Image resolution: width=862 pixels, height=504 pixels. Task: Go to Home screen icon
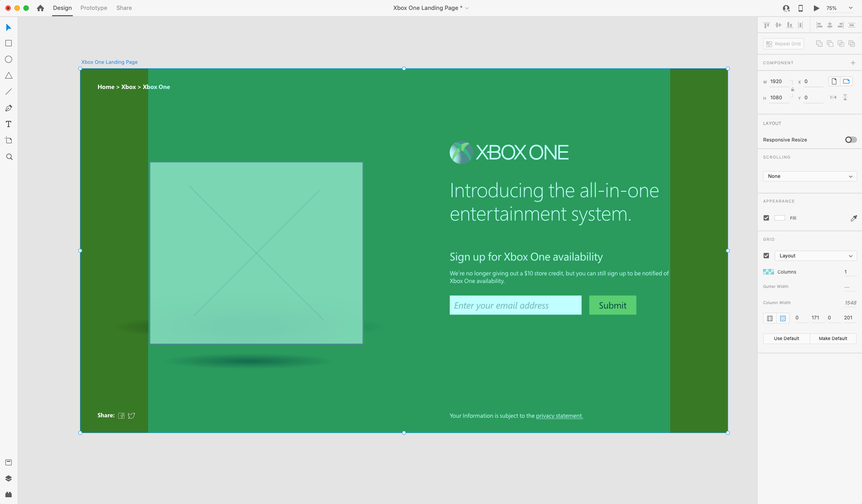click(x=40, y=8)
